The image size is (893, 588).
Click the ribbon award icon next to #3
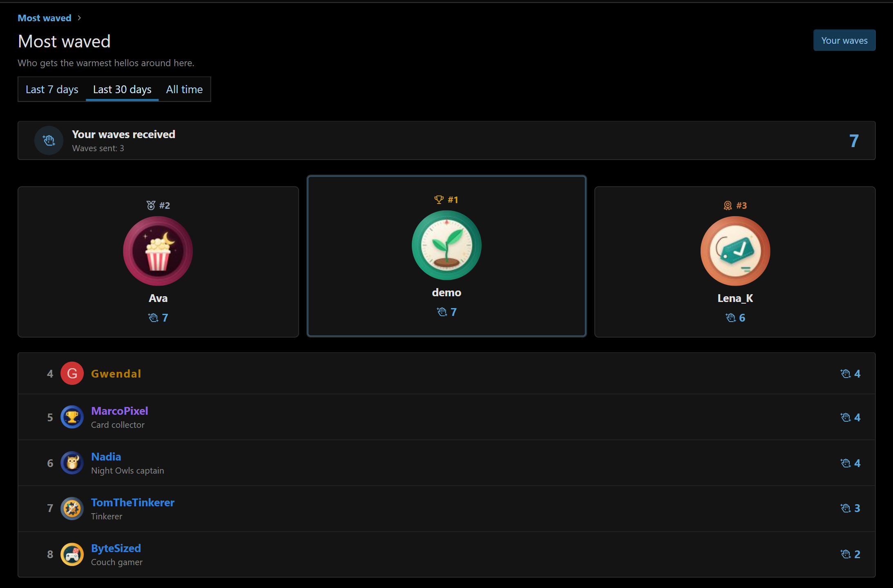728,206
